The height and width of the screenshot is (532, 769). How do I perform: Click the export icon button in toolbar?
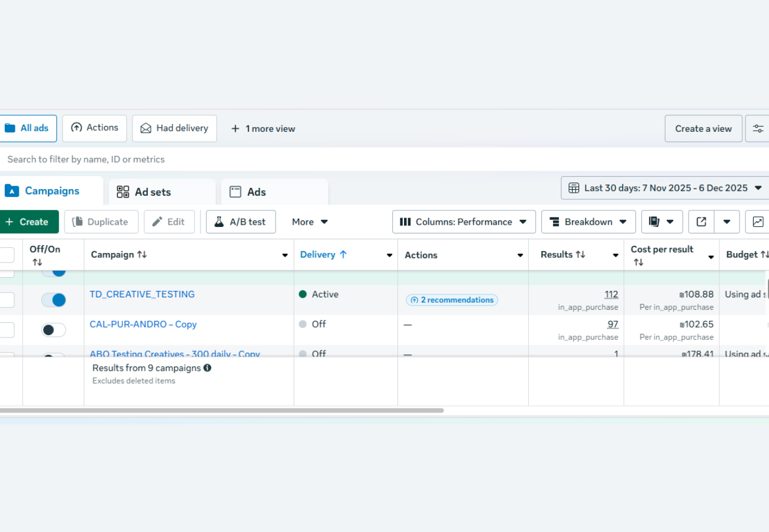pos(702,222)
